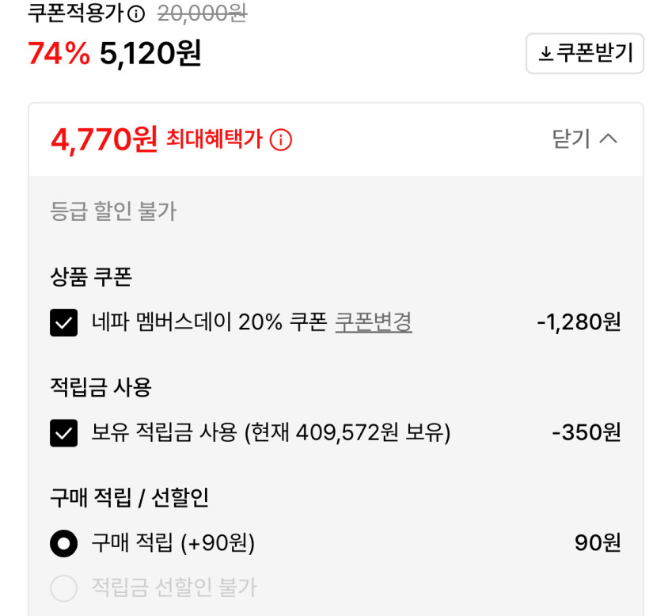Viewport: 672px width, 616px height.
Task: Click the 적립금 사용 section heading
Action: 101,387
